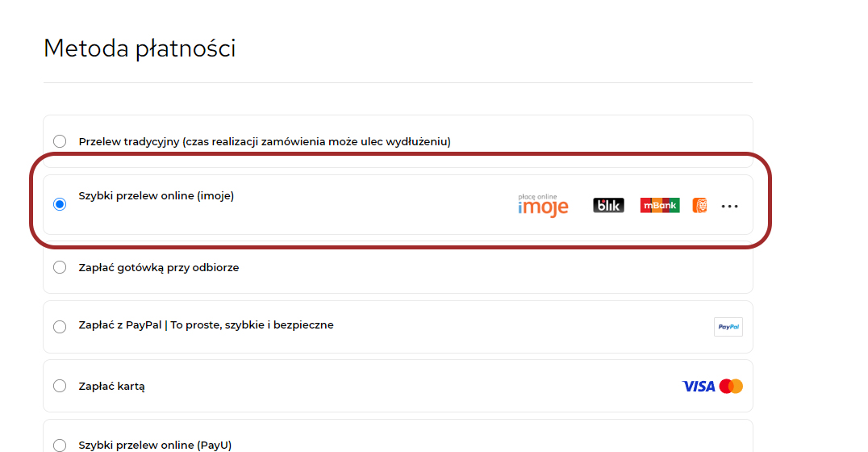Choose Zapłać gotówką przy odbiorze radio
Screen dimensions: 868x452
(x=60, y=267)
